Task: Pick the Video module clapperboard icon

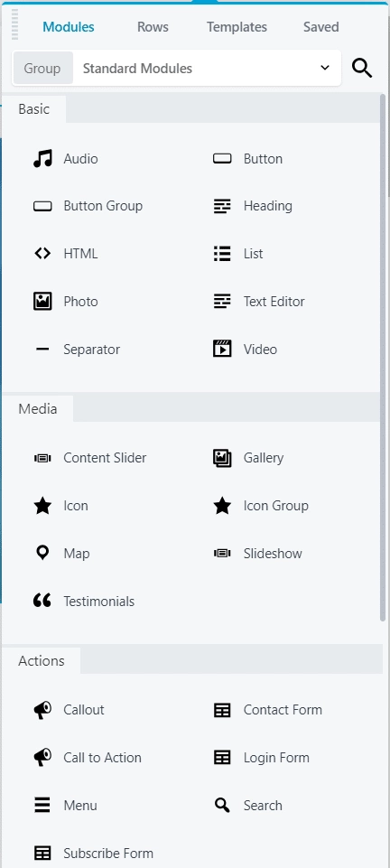Action: click(x=222, y=350)
